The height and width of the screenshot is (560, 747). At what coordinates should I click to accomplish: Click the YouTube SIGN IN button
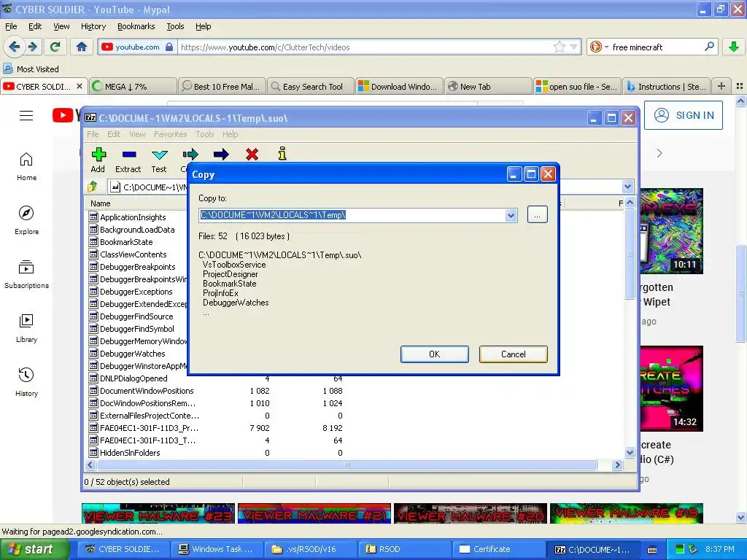[683, 115]
